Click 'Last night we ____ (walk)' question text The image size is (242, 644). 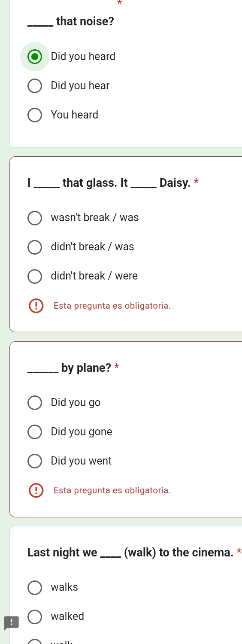(130, 553)
